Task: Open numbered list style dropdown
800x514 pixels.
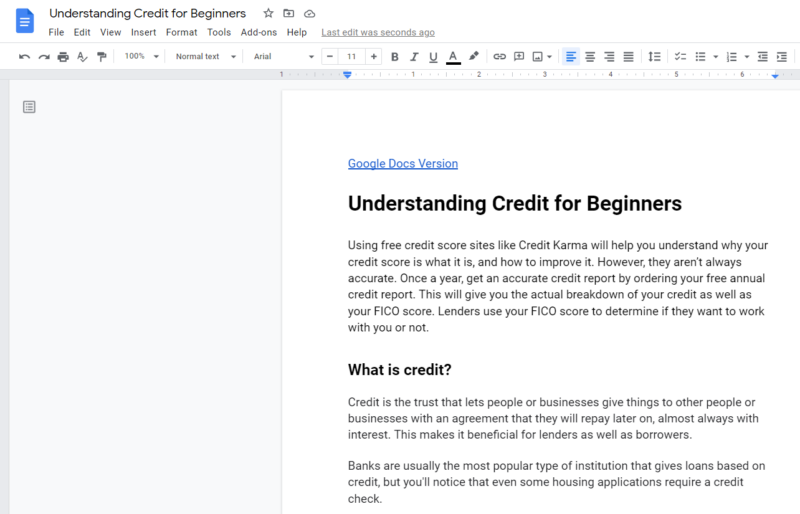Action: [x=746, y=57]
